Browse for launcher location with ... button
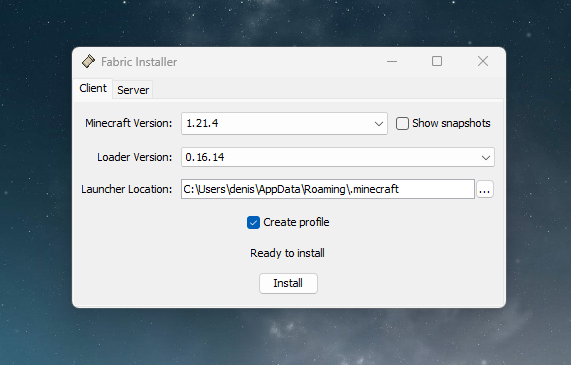Screen dimensions: 571x365 tap(485, 189)
